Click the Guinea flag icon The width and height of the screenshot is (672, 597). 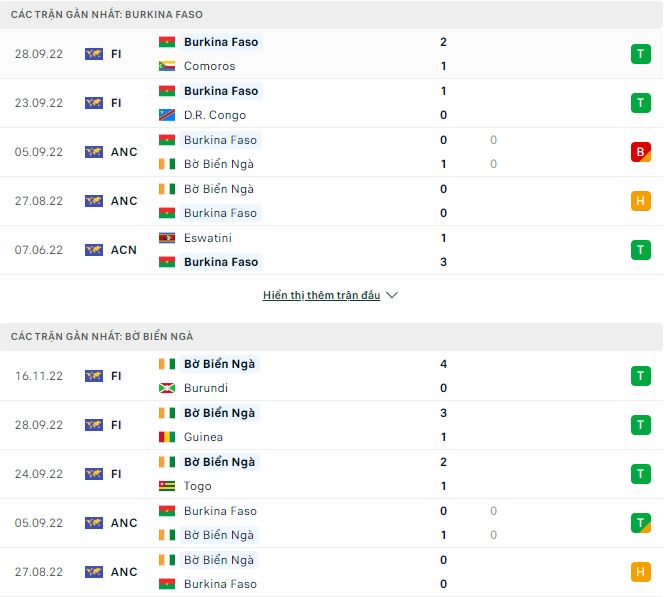[x=168, y=437]
